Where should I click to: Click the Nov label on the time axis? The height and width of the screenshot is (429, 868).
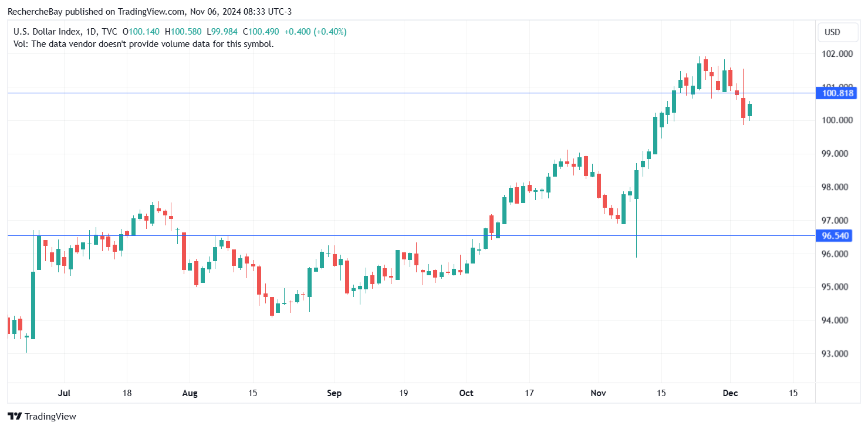pyautogui.click(x=599, y=393)
